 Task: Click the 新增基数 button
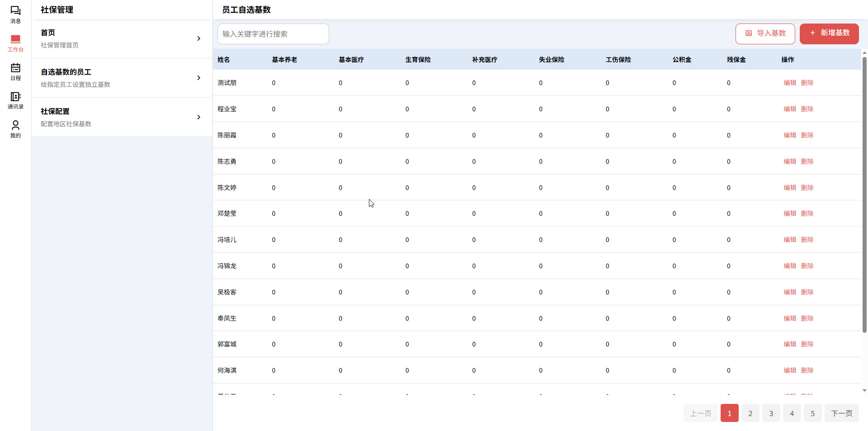(829, 33)
